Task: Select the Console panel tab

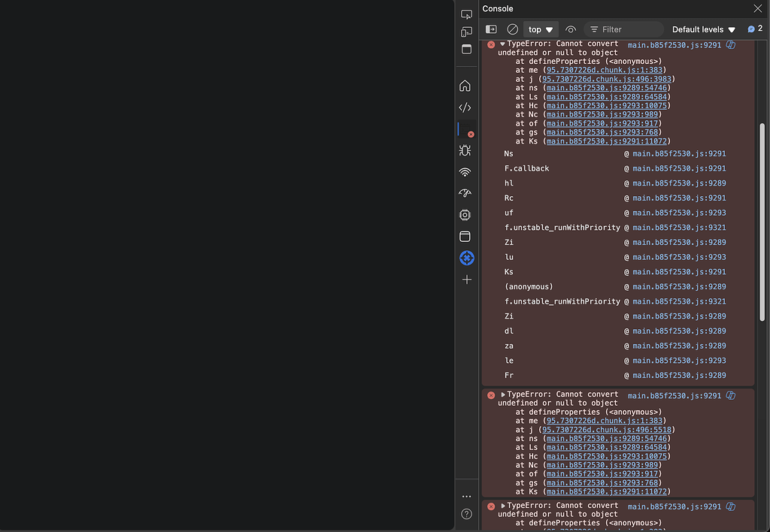Action: point(498,8)
